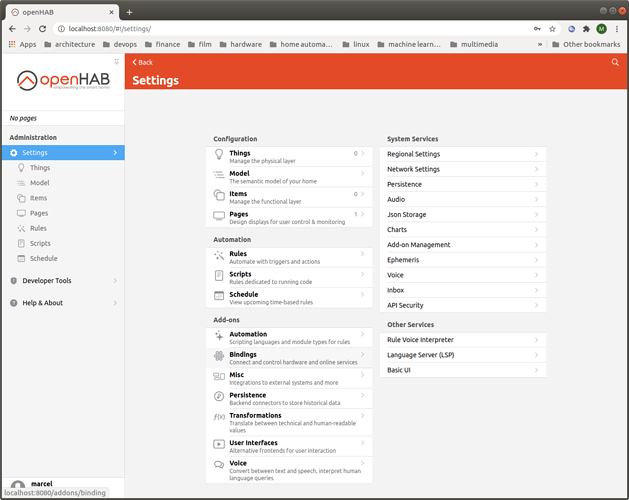
Task: Click chevron on Audio service row
Action: 536,199
